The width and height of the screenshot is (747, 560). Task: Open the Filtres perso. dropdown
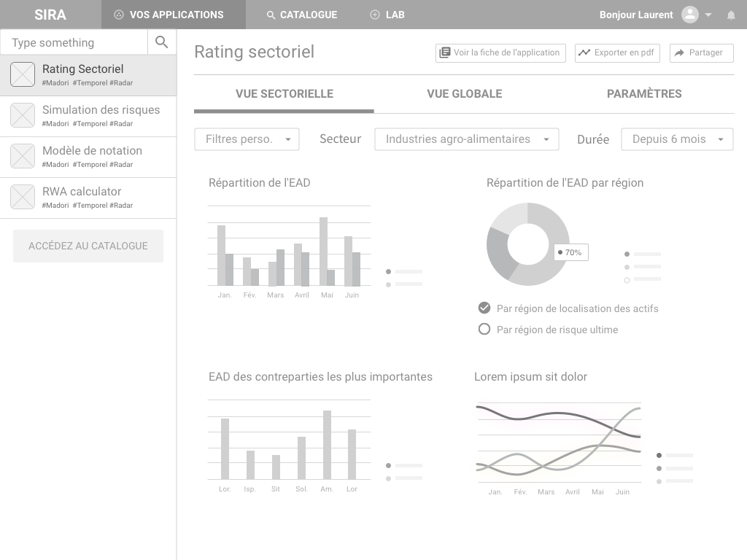click(x=247, y=139)
